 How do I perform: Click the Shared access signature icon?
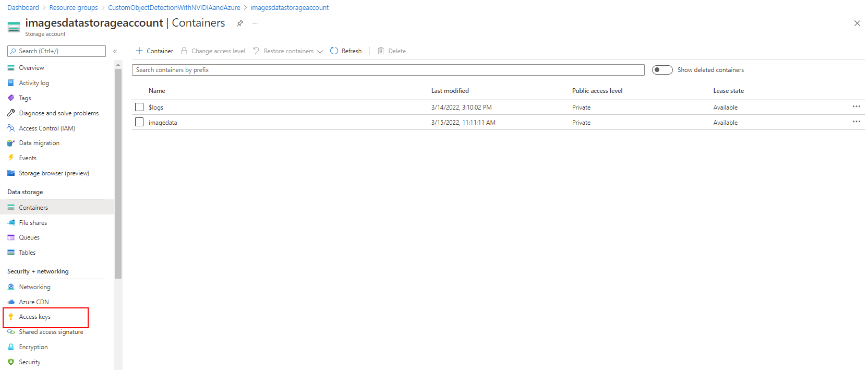click(11, 332)
